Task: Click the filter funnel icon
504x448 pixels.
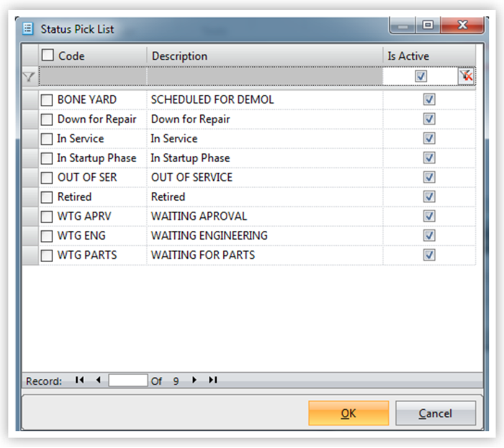Action: pos(30,76)
